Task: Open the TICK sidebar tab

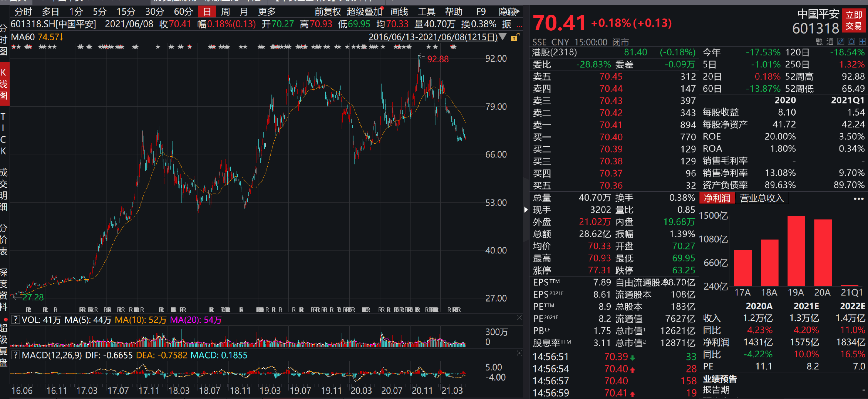Action: [x=3, y=134]
